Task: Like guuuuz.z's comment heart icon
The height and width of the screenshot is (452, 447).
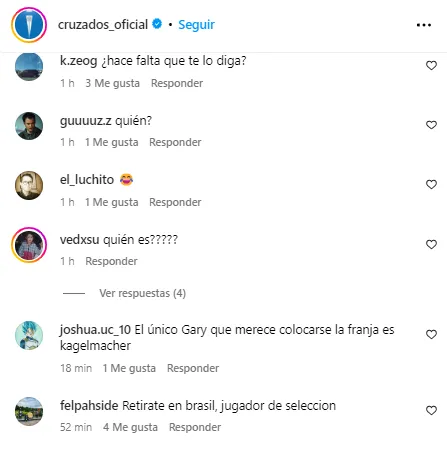Action: [x=431, y=125]
